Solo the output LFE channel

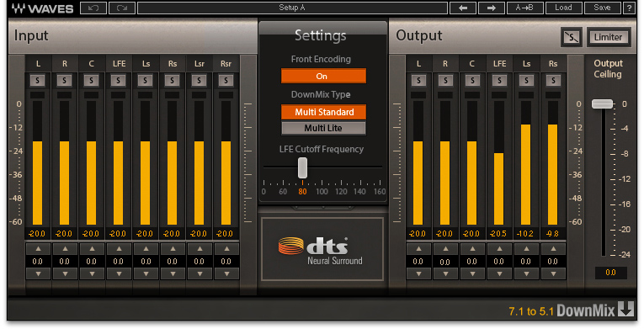(499, 81)
